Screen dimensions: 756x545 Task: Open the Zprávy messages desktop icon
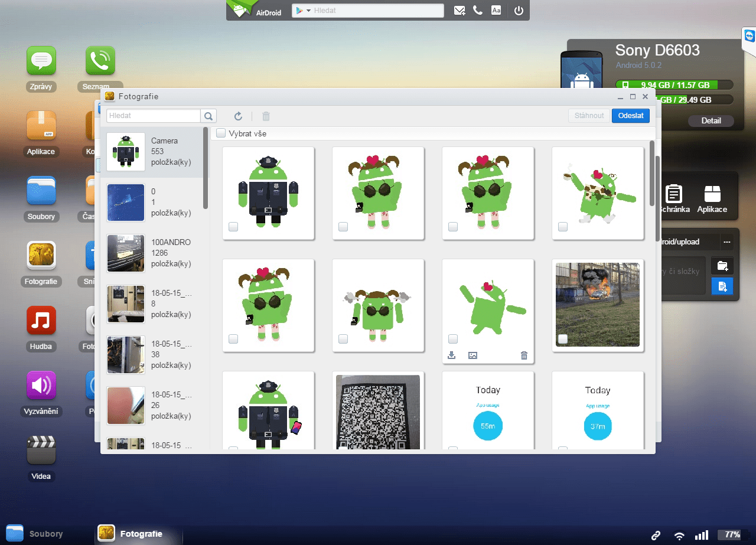point(41,61)
